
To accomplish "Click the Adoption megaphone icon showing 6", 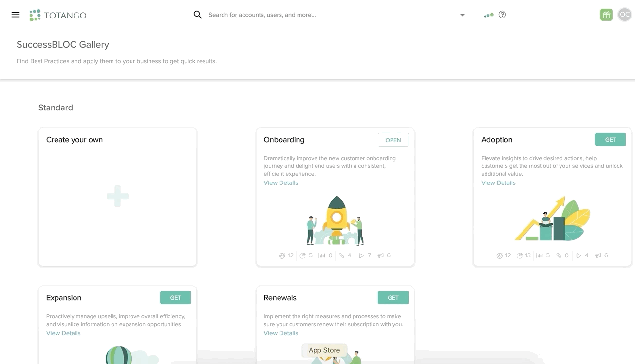I will (598, 255).
